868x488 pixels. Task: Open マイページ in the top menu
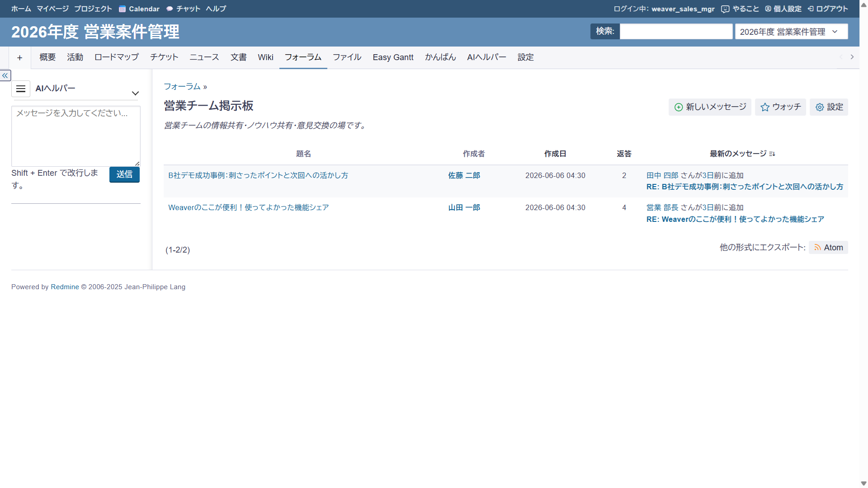tap(52, 9)
